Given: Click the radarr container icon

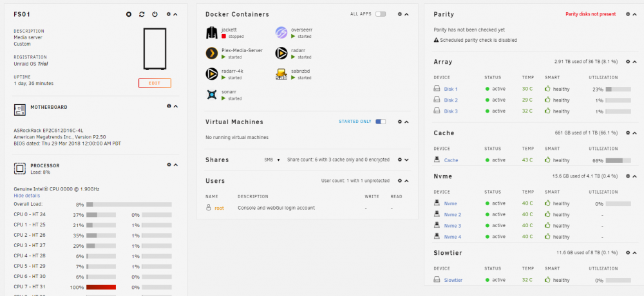Looking at the screenshot, I should 281,53.
